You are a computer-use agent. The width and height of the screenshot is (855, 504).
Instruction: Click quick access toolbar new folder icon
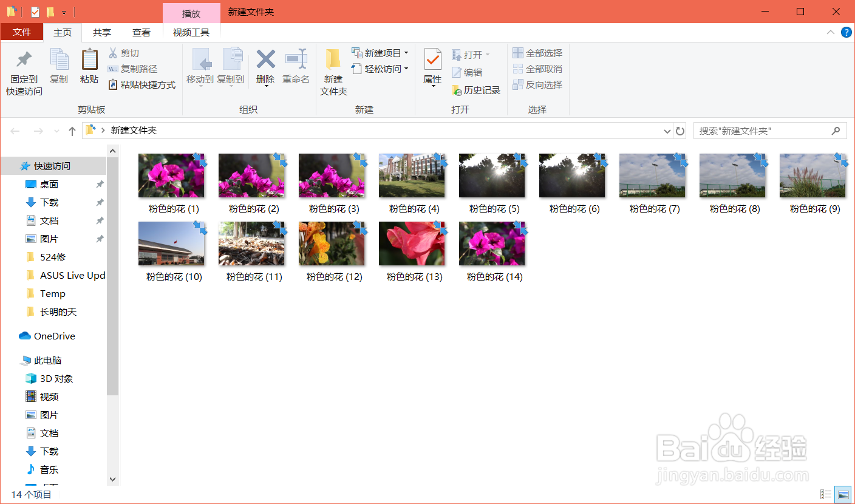(x=50, y=12)
